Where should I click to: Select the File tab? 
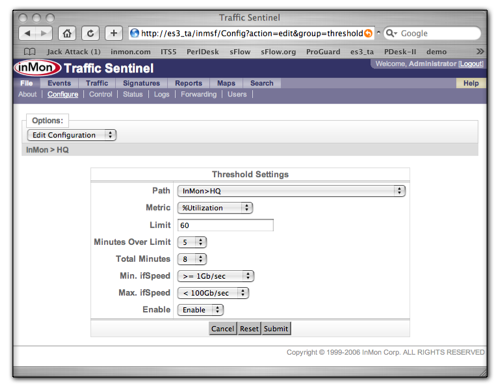pyautogui.click(x=27, y=83)
